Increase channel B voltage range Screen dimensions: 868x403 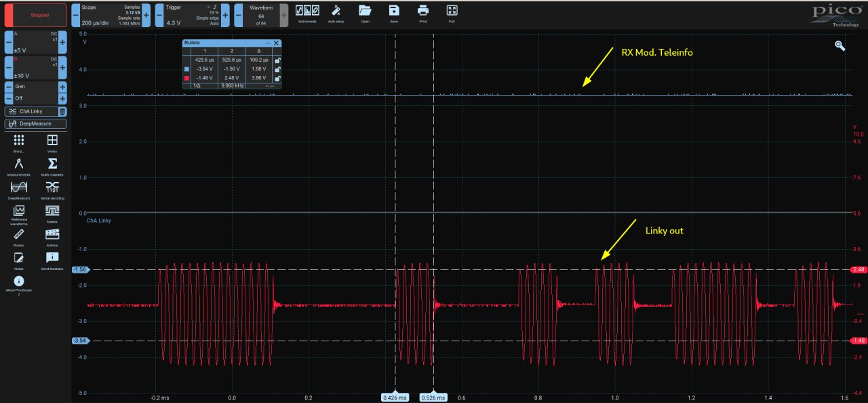(62, 68)
